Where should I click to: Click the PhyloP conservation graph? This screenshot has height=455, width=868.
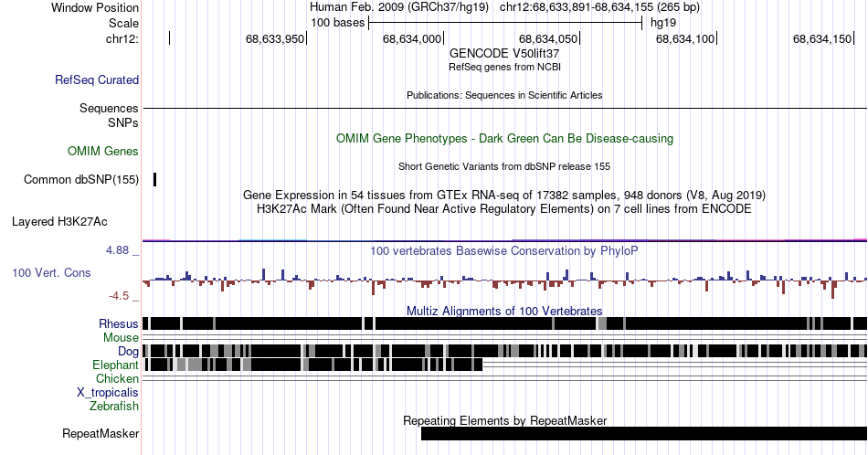pos(504,282)
